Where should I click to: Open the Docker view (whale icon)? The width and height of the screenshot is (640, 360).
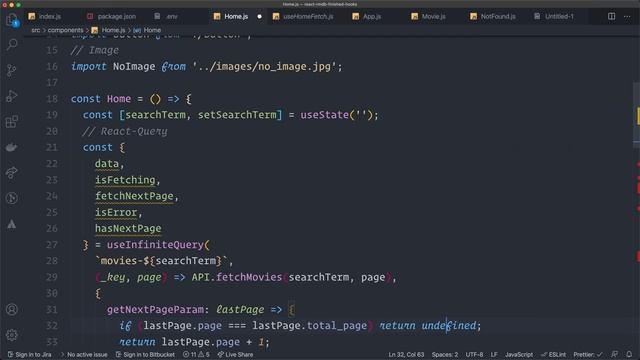click(12, 147)
